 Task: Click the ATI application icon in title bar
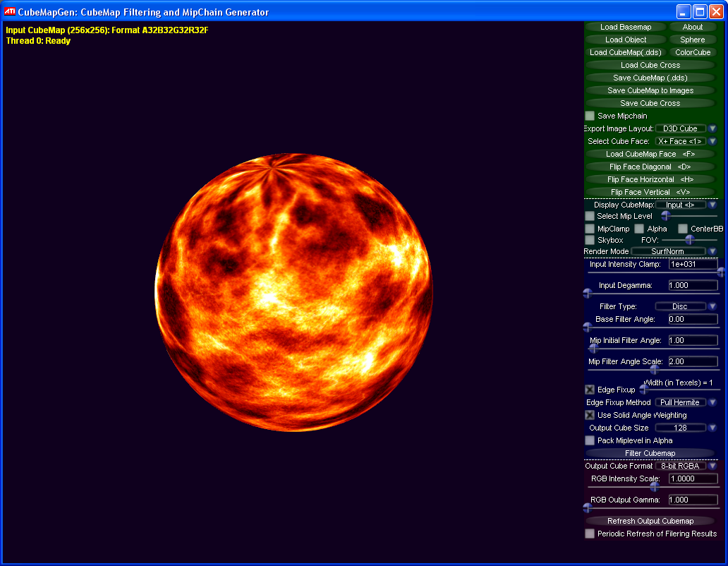click(x=10, y=11)
